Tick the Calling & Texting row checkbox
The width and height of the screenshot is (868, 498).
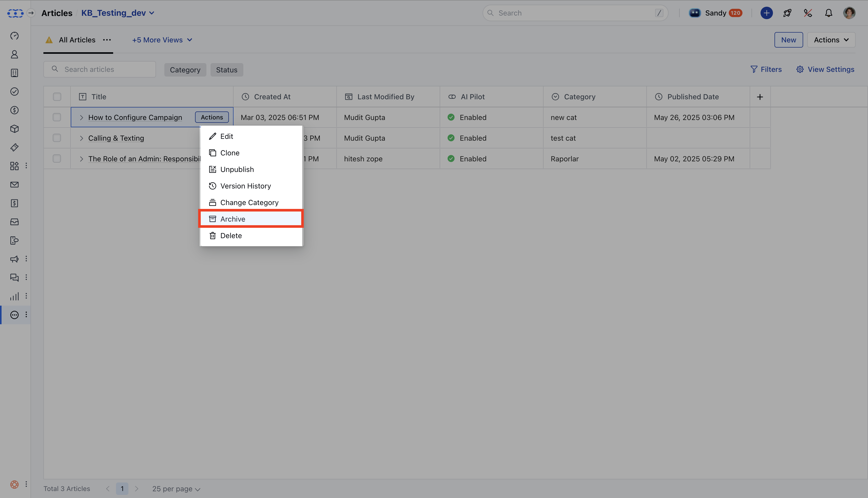pyautogui.click(x=57, y=138)
